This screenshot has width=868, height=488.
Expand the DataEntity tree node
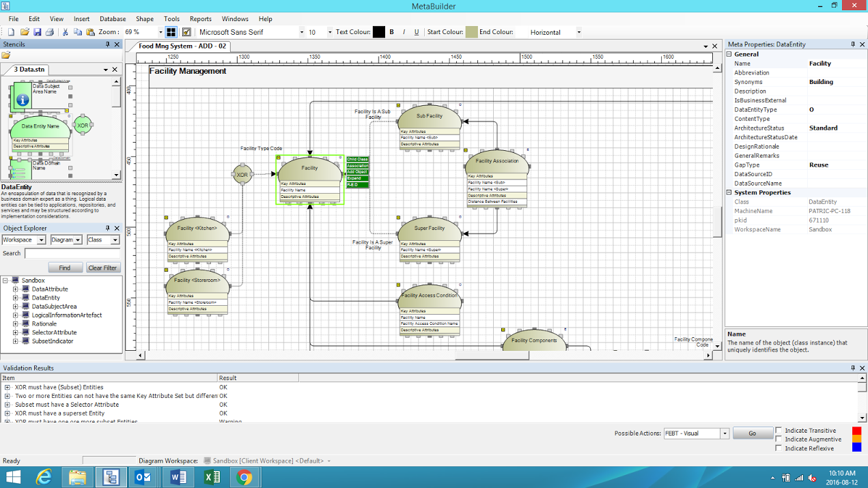[x=15, y=298]
